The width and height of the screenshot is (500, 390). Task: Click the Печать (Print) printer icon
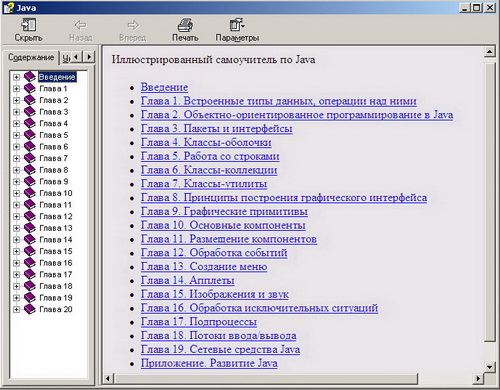tap(185, 25)
